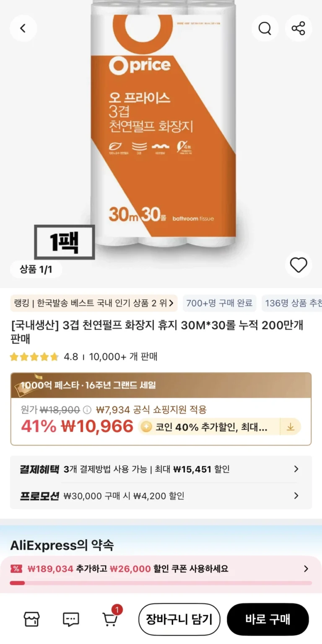Tap the coupon progress bar
The width and height of the screenshot is (322, 644).
point(161,582)
